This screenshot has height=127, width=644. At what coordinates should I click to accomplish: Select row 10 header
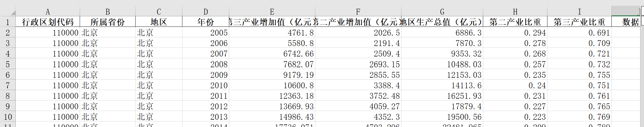pyautogui.click(x=8, y=117)
